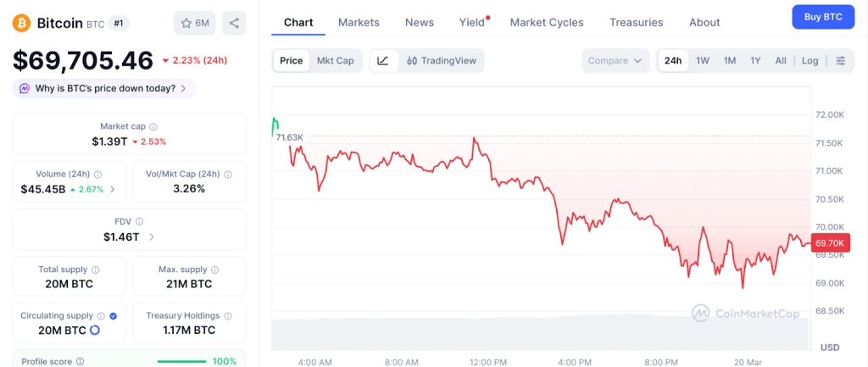The width and height of the screenshot is (868, 367).
Task: Expand the FDV details chevron
Action: tap(151, 237)
